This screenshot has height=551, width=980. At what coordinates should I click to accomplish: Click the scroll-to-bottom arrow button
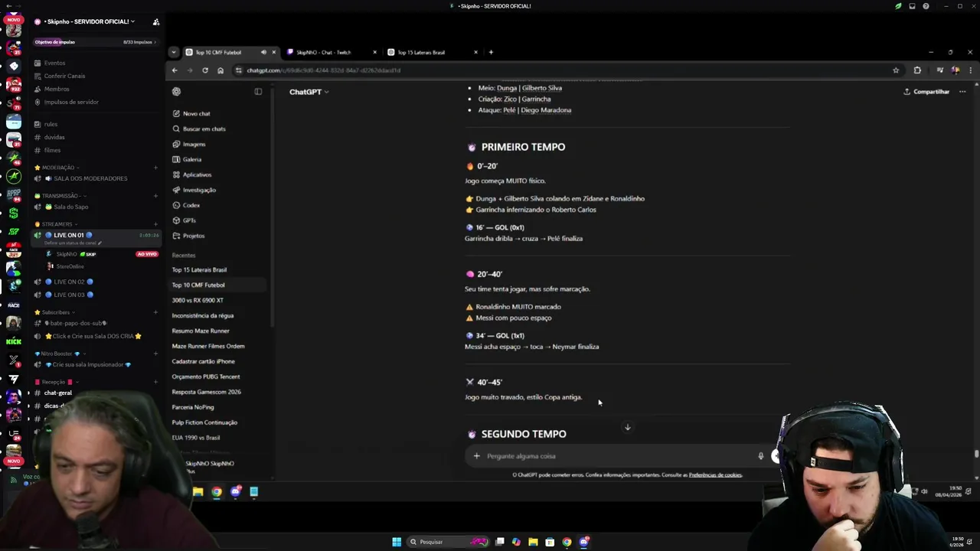click(627, 427)
